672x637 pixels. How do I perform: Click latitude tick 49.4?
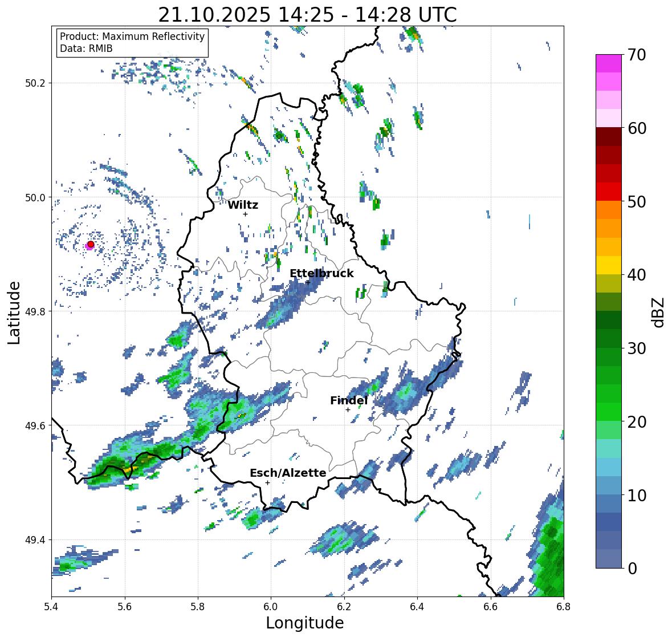(x=35, y=540)
